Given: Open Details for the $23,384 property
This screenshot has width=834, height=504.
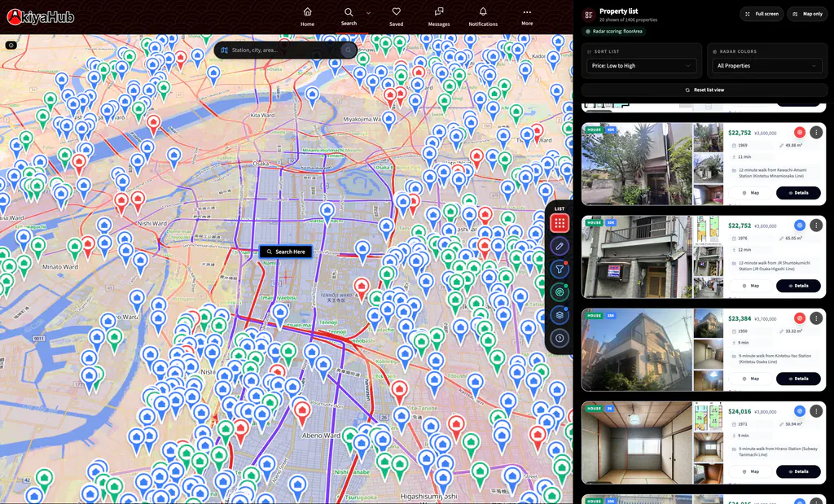Looking at the screenshot, I should pos(798,379).
